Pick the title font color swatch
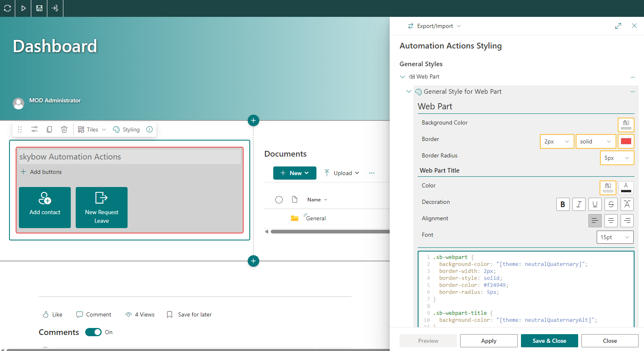 click(626, 187)
